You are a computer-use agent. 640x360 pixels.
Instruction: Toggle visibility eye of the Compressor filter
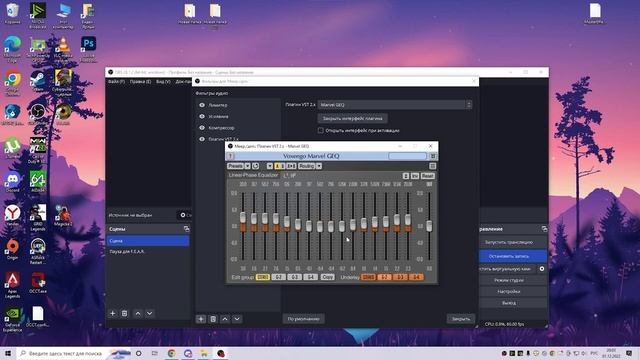tap(202, 128)
